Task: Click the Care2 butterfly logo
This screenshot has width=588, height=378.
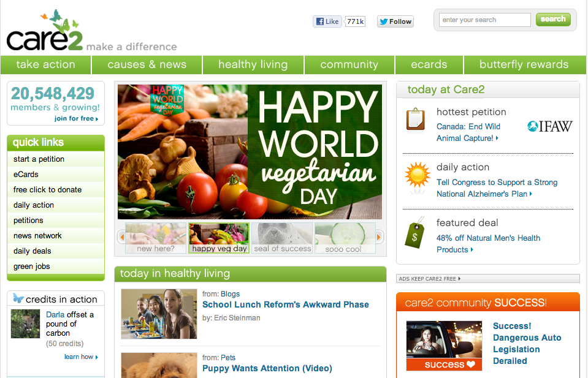Action: click(44, 31)
